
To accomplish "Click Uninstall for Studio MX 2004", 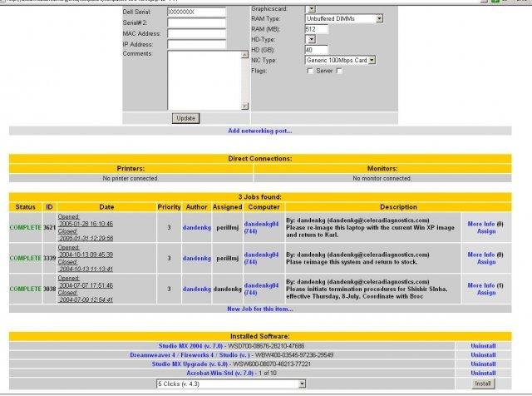I will (x=483, y=346).
